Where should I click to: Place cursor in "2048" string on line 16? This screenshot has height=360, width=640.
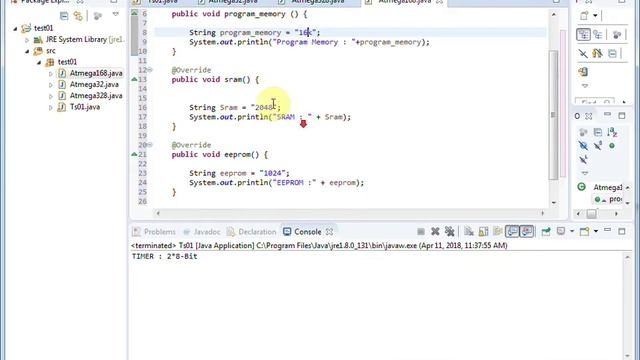(264, 107)
